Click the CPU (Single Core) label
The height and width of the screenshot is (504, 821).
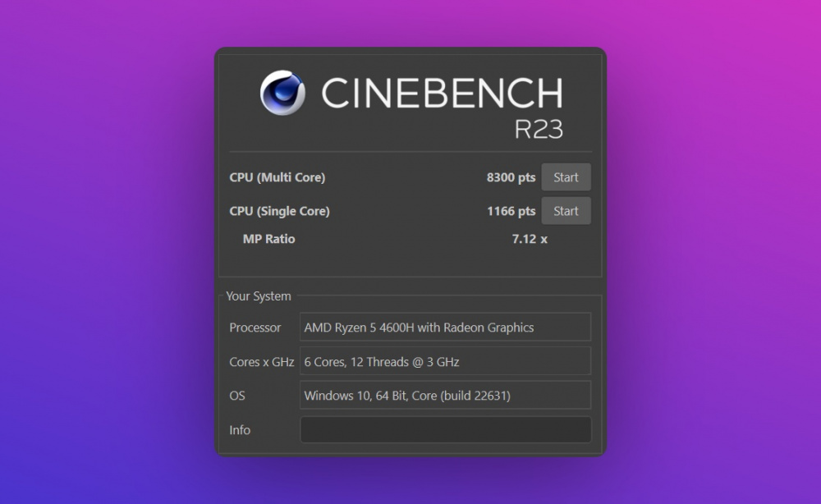point(279,211)
